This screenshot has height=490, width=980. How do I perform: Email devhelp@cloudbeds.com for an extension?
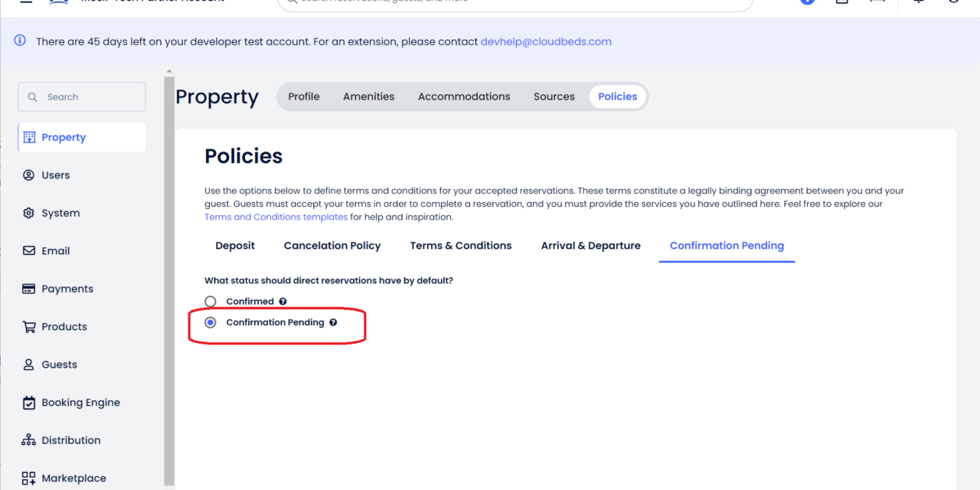point(546,41)
